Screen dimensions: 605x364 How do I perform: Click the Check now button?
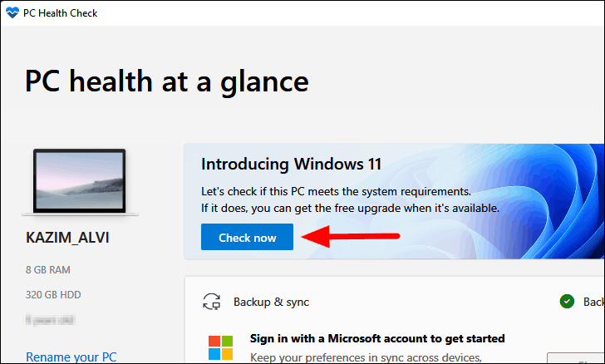pyautogui.click(x=247, y=237)
